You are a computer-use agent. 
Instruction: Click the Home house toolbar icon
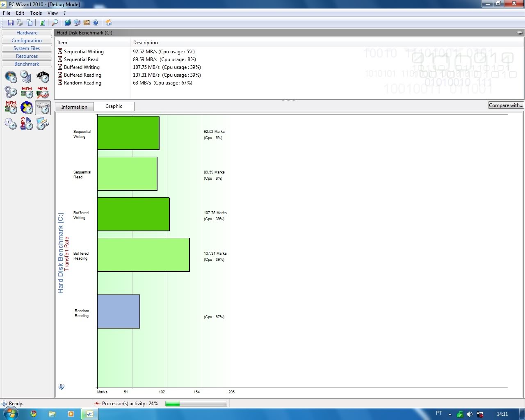108,23
